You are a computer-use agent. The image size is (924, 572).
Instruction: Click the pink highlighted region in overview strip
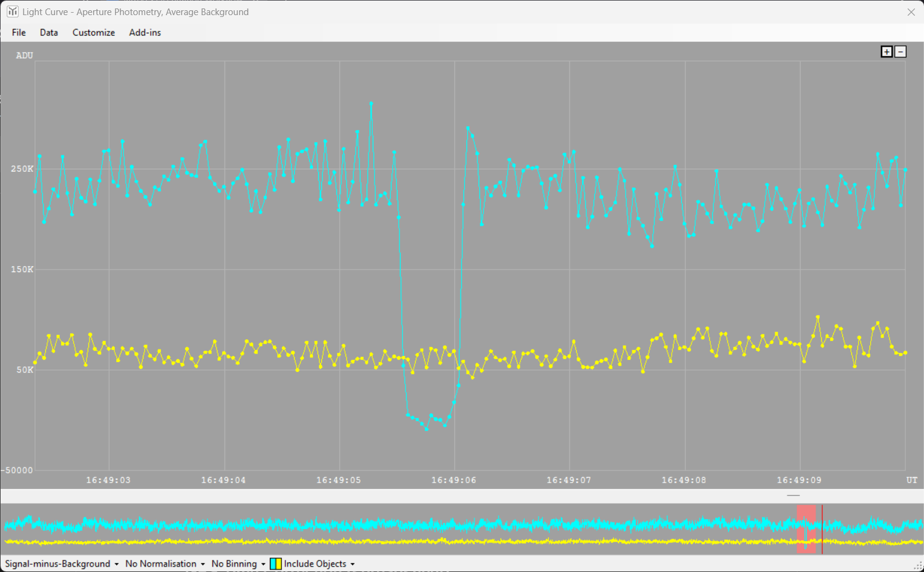(805, 529)
